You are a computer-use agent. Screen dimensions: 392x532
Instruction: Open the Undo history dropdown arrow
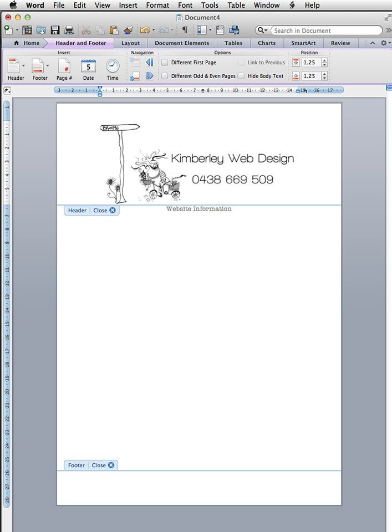(154, 30)
